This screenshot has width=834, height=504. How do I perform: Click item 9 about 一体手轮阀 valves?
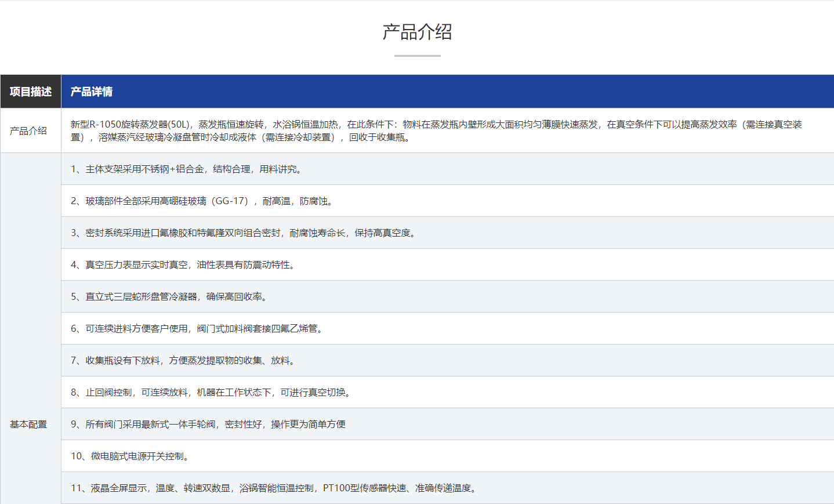tap(208, 425)
